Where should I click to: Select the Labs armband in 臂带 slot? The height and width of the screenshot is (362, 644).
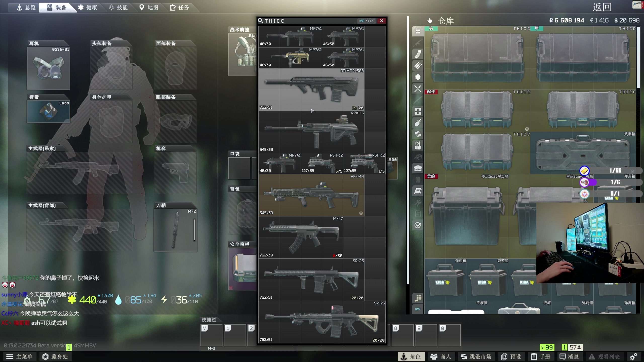[48, 112]
